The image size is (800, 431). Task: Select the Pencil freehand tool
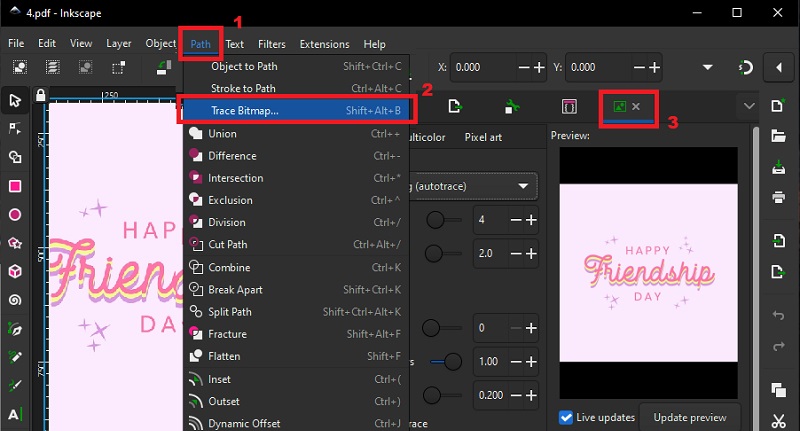tap(15, 357)
